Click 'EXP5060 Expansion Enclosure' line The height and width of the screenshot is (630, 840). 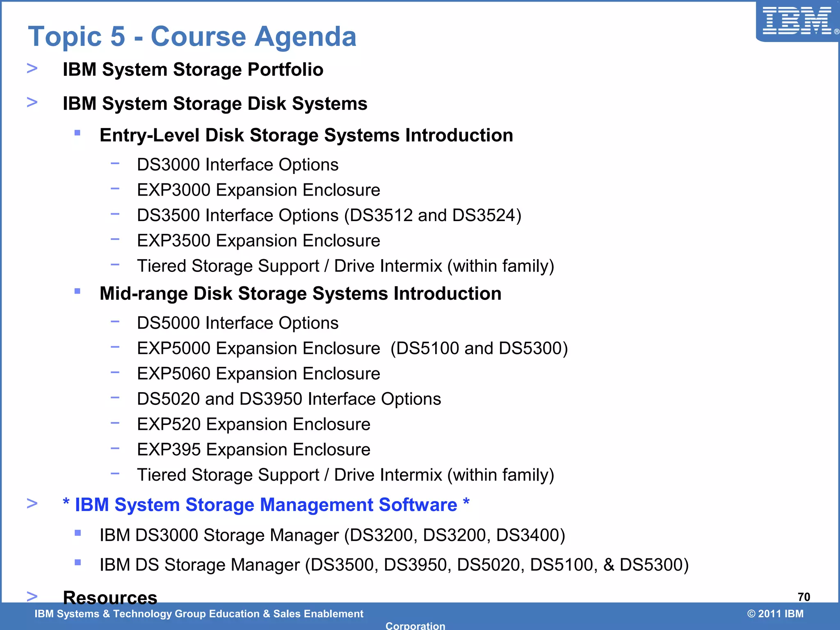point(259,374)
